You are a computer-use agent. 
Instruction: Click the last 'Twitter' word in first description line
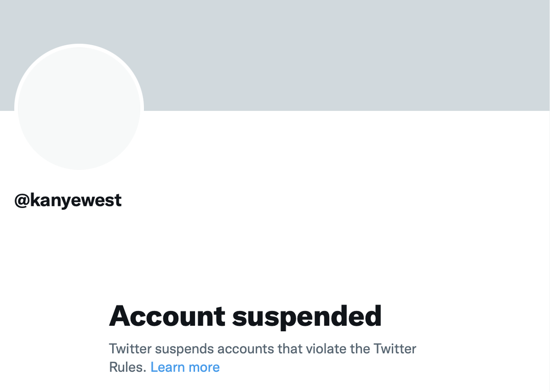click(394, 348)
